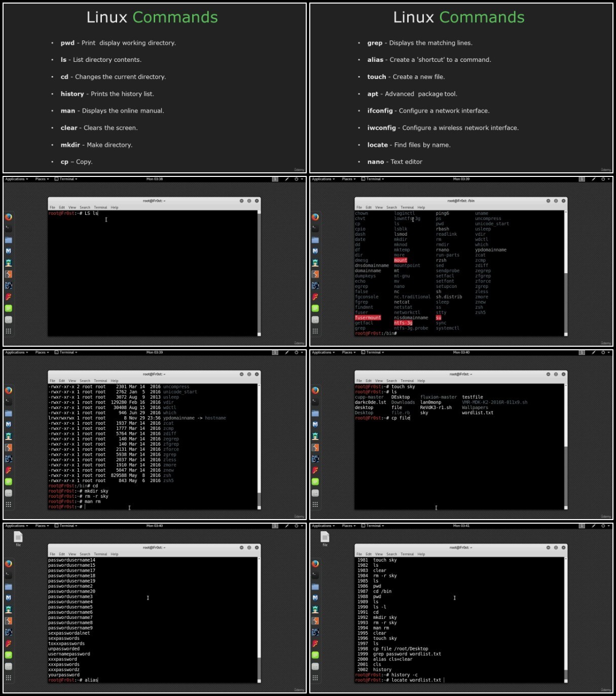Open Terminal app menu in the 03:38 top bar
This screenshot has height=696, width=616.
[66, 179]
